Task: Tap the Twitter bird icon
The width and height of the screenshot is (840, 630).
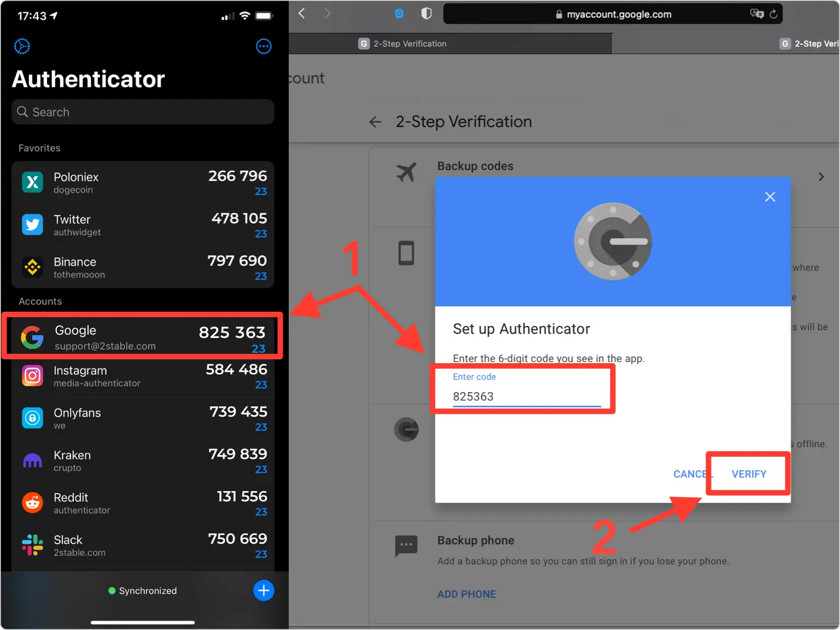Action: coord(32,224)
